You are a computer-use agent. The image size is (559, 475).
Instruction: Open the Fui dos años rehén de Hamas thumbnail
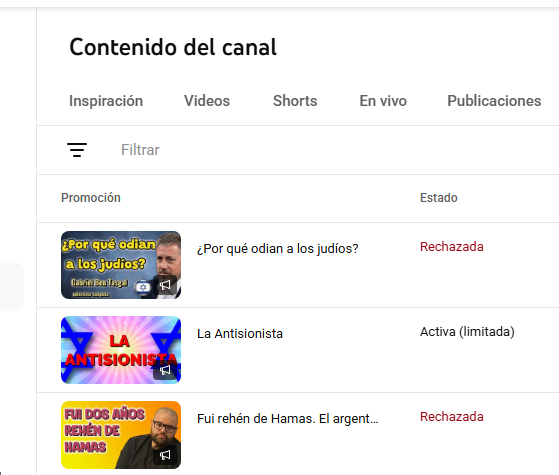[x=121, y=435]
